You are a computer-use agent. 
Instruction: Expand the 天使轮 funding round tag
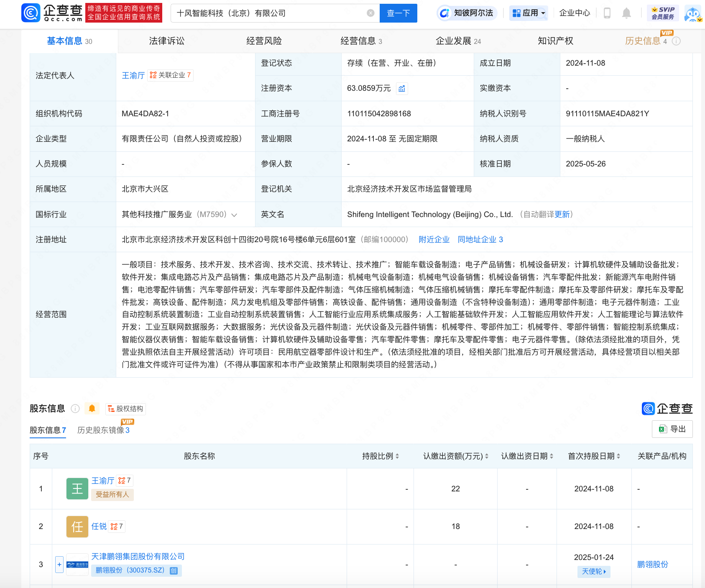tap(594, 572)
